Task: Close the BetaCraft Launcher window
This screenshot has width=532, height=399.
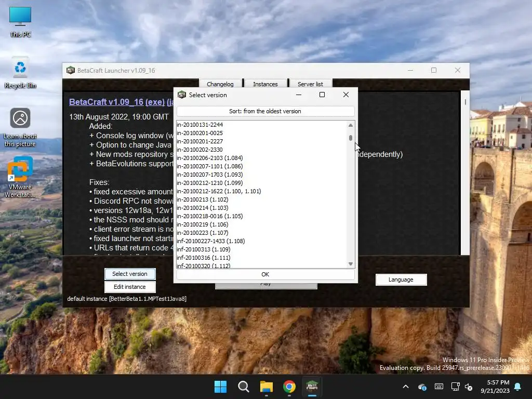Action: 457,70
